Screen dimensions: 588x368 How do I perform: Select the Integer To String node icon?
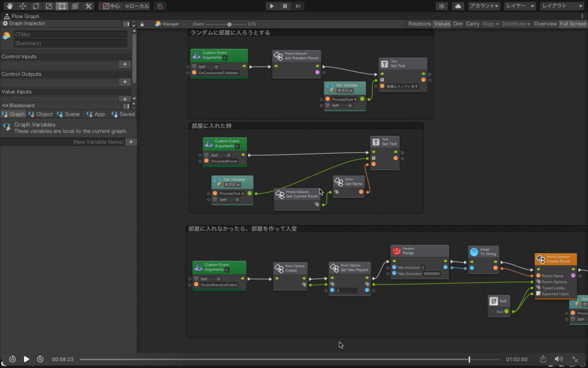(474, 252)
